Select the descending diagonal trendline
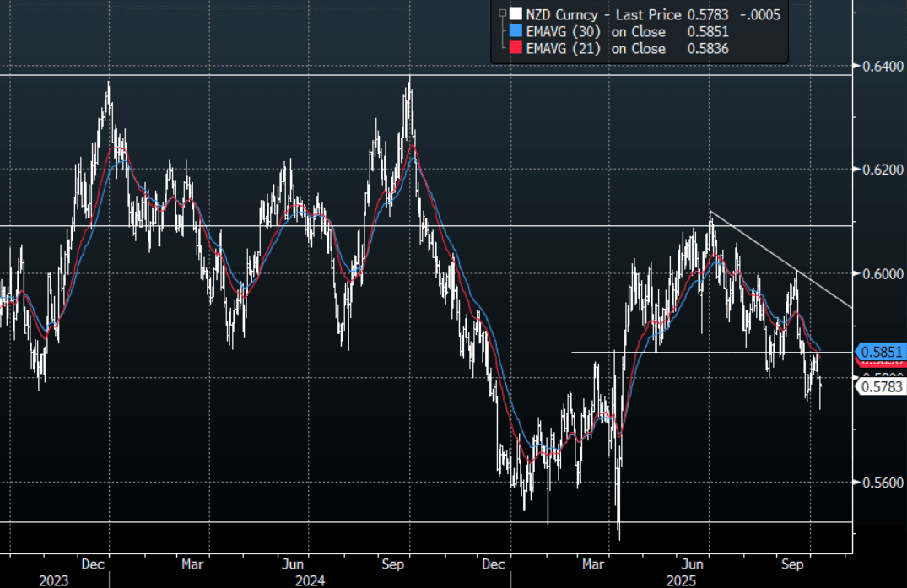Viewport: 907px width, 588px height. pos(780,260)
